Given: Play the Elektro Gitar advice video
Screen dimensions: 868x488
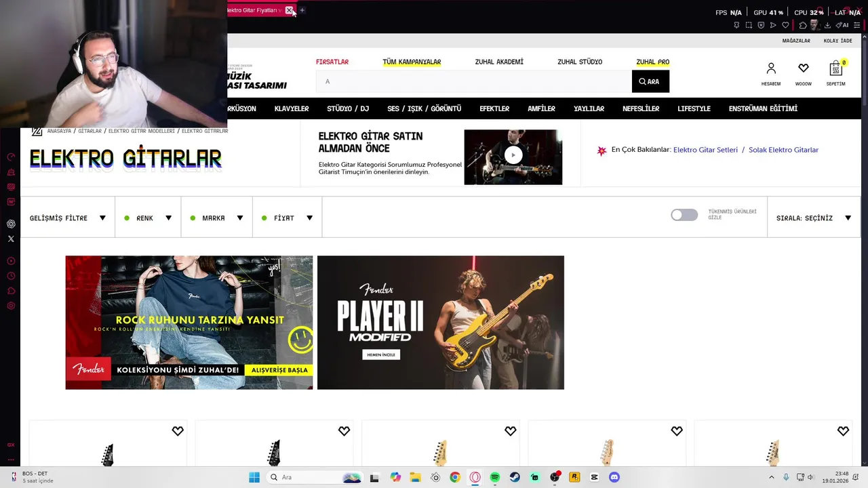Looking at the screenshot, I should pos(513,155).
